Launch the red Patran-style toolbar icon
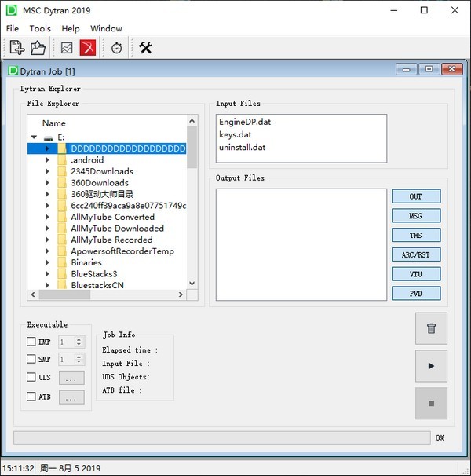 88,48
